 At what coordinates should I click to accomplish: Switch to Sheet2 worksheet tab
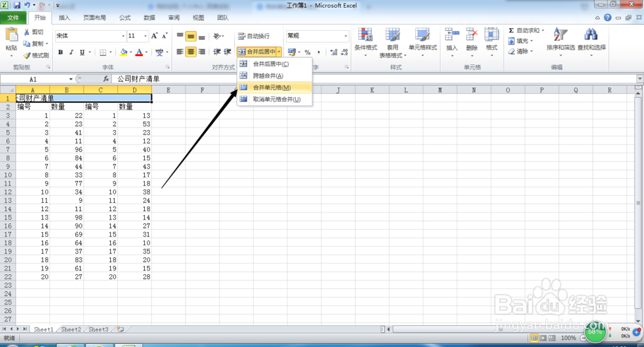(x=71, y=330)
